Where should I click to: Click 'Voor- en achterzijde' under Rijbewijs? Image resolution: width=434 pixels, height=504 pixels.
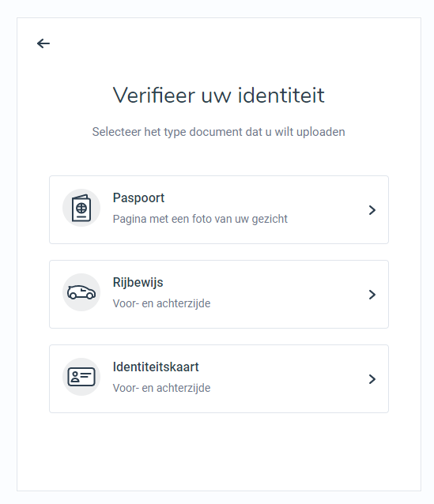click(x=161, y=304)
